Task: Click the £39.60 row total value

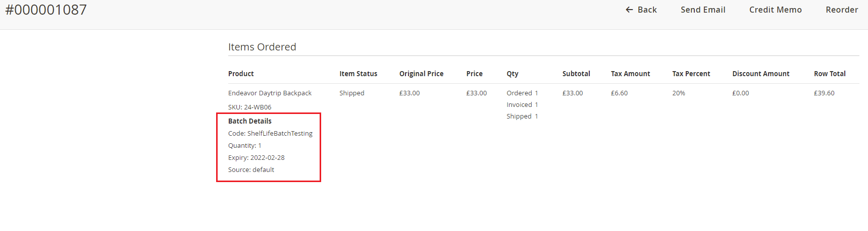Action: (x=824, y=93)
